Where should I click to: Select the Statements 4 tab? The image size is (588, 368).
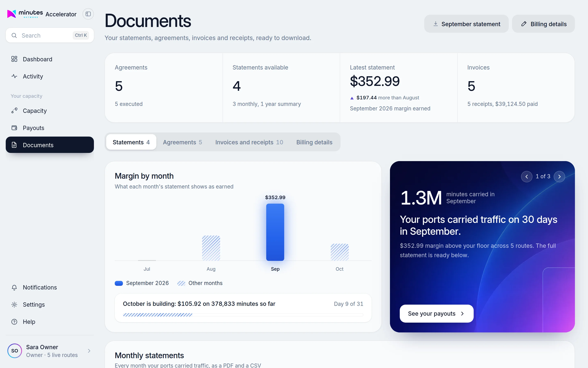131,142
